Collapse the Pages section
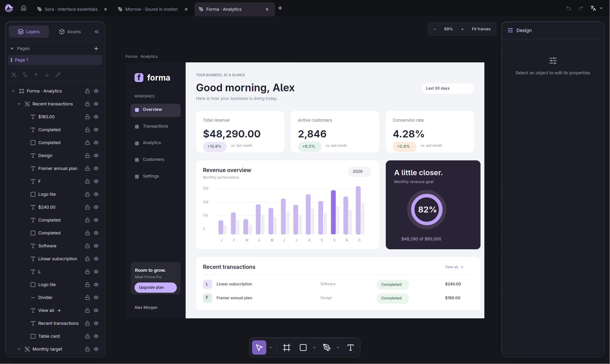This screenshot has width=610, height=364. 12,49
